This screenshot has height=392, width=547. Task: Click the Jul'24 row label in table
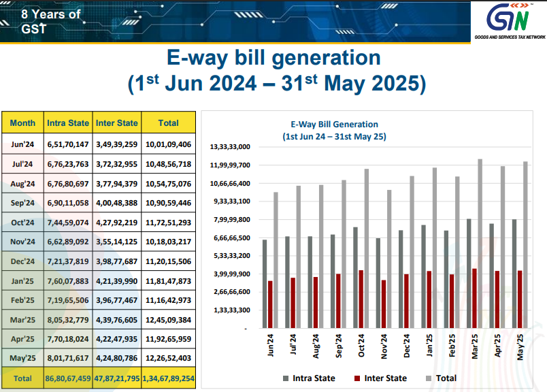pos(22,164)
